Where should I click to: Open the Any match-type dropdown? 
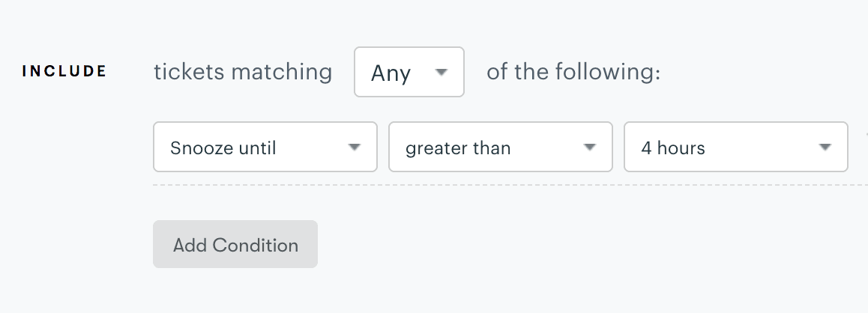coord(409,72)
